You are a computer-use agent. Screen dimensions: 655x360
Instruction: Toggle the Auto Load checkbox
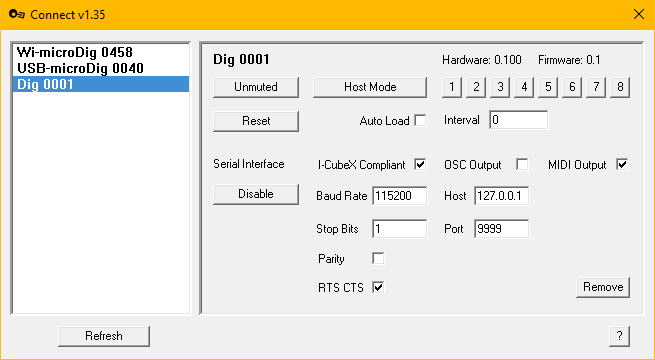click(x=420, y=121)
